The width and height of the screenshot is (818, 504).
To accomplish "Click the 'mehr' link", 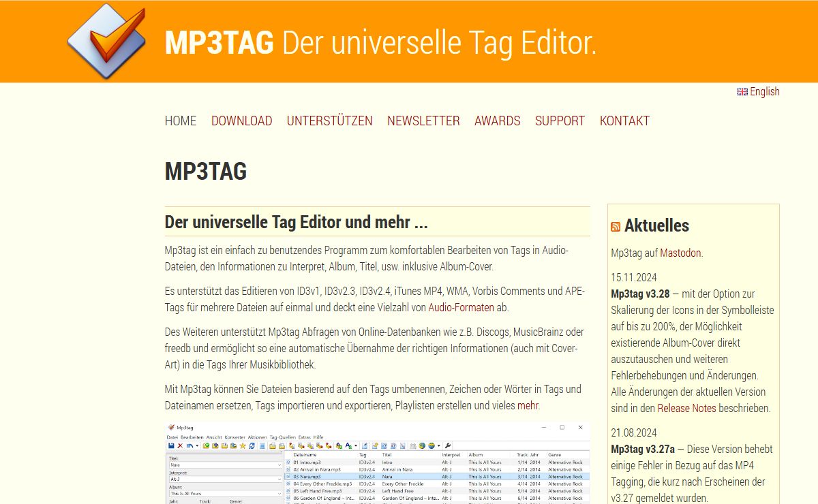I will point(528,405).
